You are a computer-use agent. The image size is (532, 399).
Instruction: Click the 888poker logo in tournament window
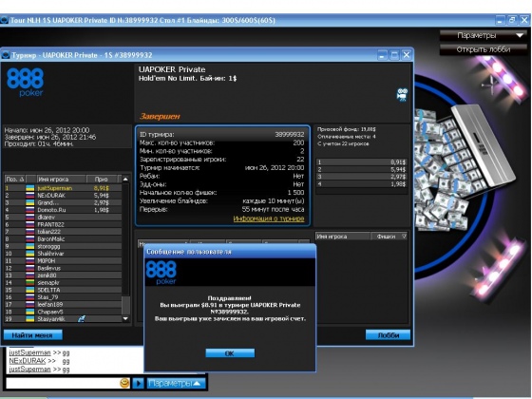pyautogui.click(x=26, y=82)
